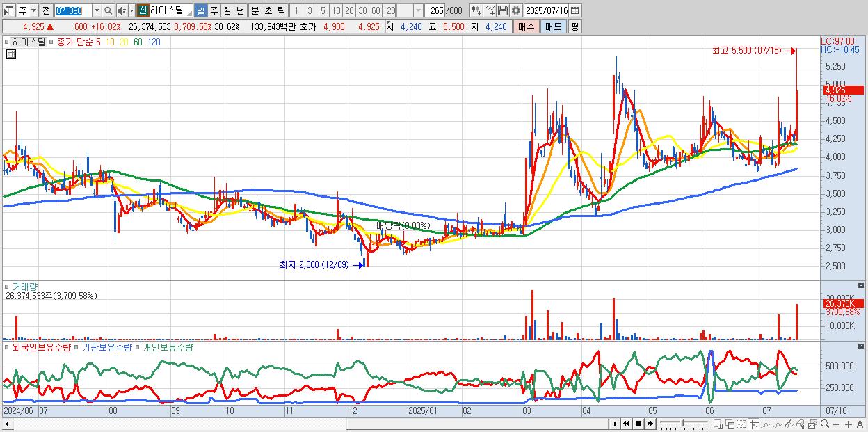Click the crosshair cursor tool icon
This screenshot has width=868, height=432.
pyautogui.click(x=755, y=424)
